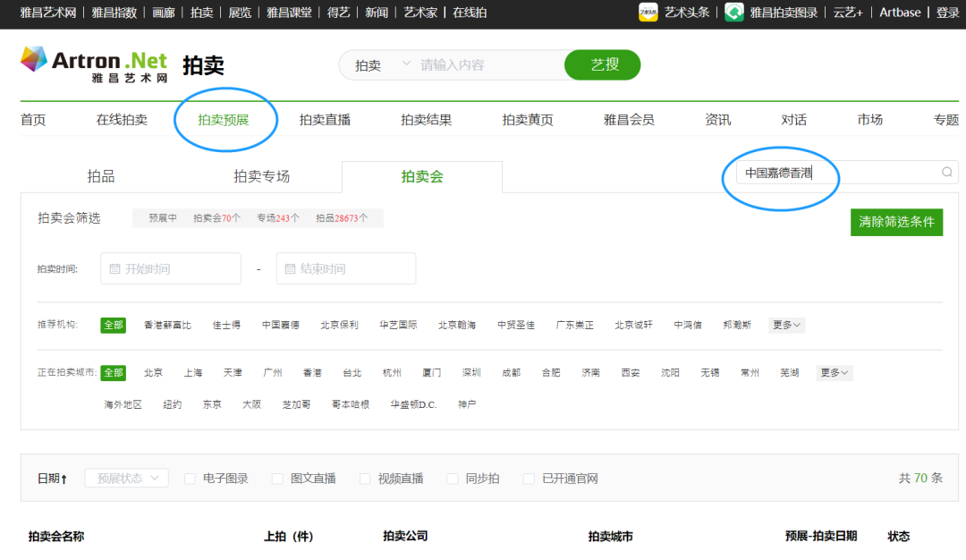Filter by 北京保利 institution
The width and height of the screenshot is (966, 560).
pos(340,325)
